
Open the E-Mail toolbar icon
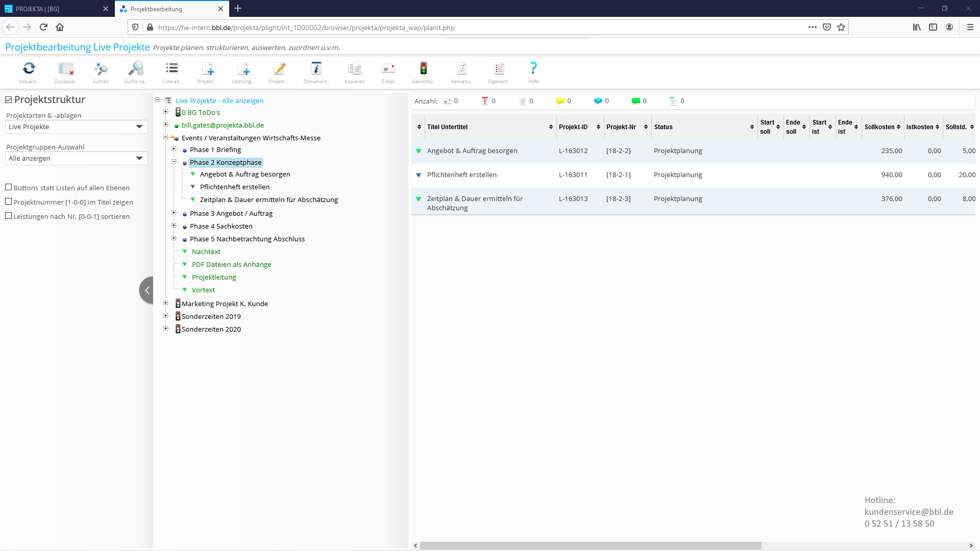[388, 69]
